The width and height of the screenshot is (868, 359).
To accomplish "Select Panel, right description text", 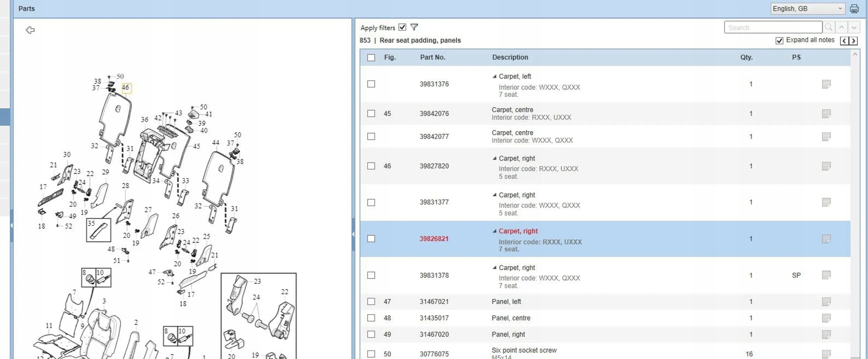I will coord(508,334).
